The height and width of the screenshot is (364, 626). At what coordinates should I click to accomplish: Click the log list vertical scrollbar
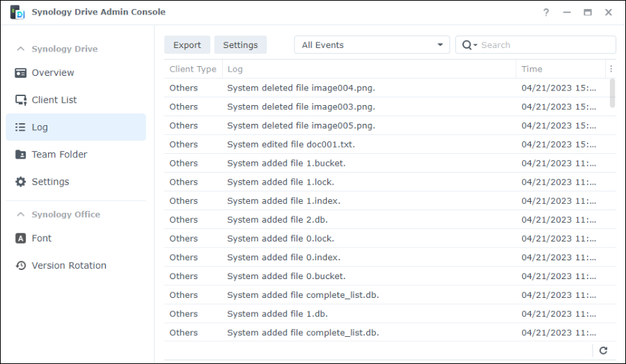[x=613, y=93]
